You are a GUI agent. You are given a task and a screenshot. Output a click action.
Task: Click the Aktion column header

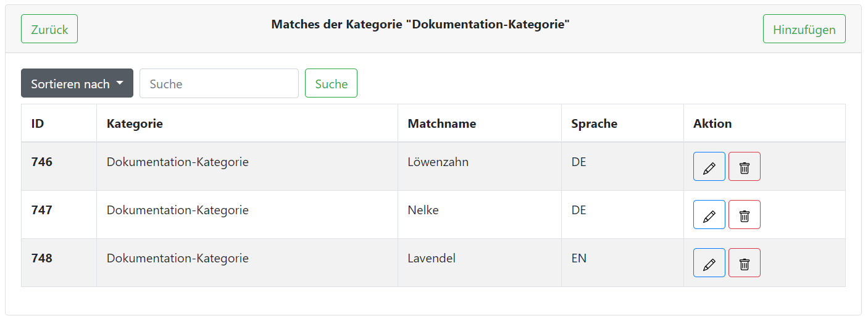tap(712, 123)
